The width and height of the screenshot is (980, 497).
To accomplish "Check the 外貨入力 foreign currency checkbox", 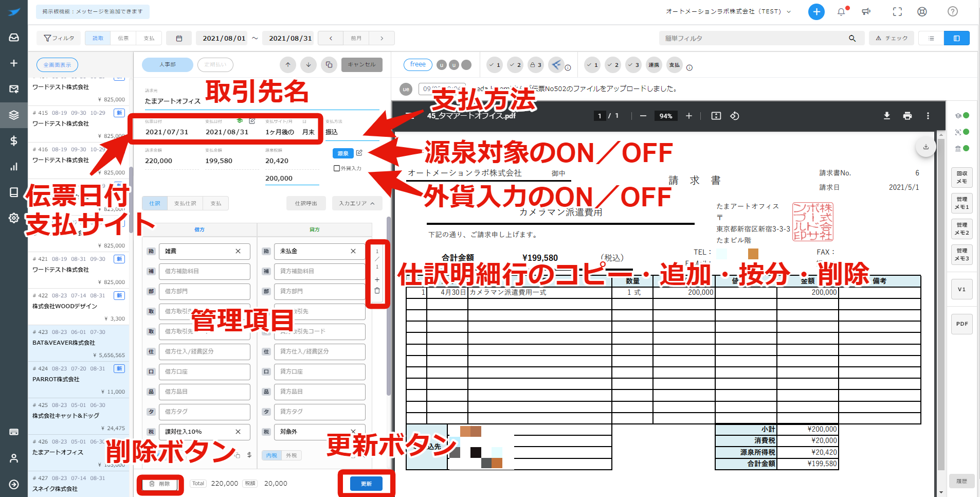I will pyautogui.click(x=337, y=168).
